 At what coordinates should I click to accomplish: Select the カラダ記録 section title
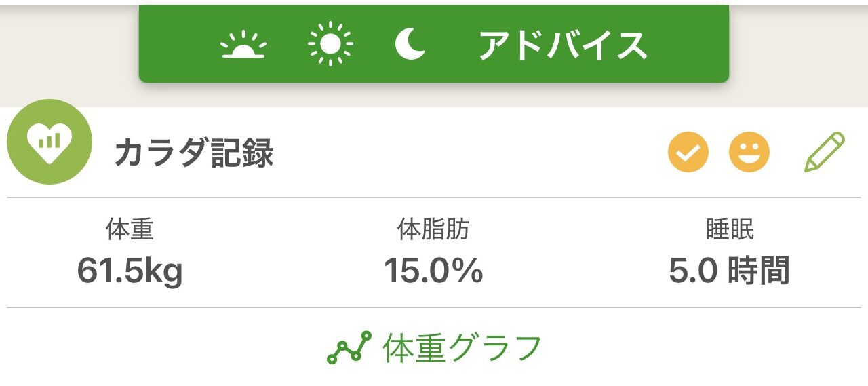[194, 153]
